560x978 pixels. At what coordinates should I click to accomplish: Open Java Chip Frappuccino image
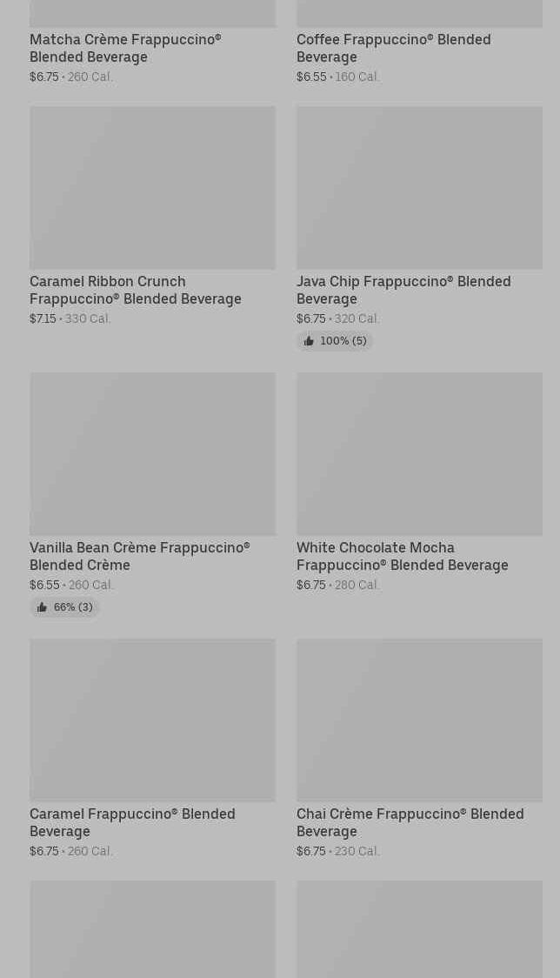[x=420, y=188]
